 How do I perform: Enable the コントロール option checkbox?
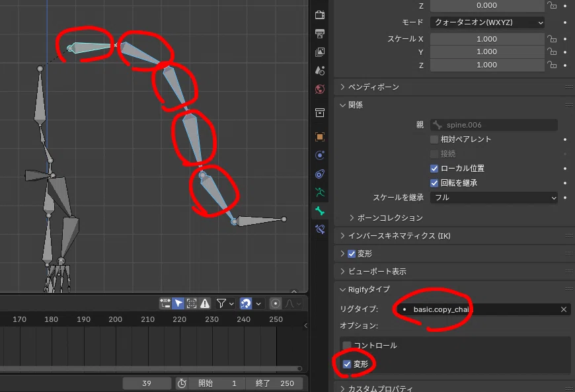(346, 346)
